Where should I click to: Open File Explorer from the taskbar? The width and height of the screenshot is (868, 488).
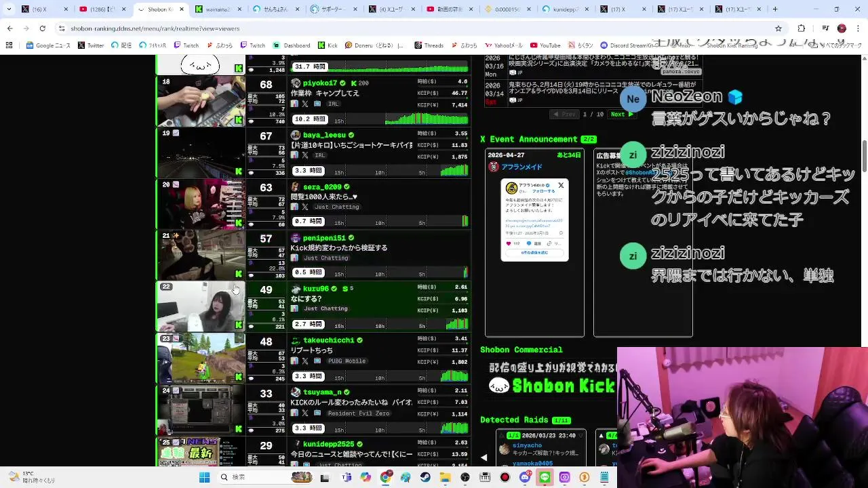point(445,477)
